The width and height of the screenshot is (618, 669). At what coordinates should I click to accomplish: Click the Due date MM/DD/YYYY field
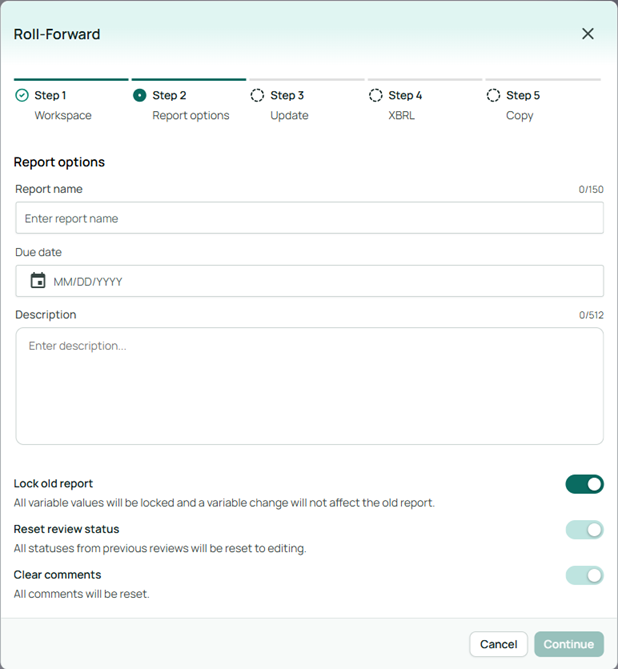pyautogui.click(x=309, y=281)
